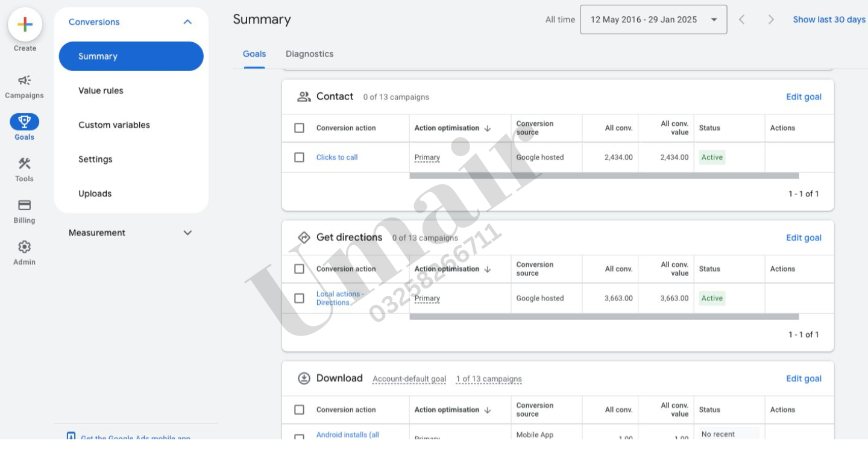The height and width of the screenshot is (450, 868).
Task: Tick the Clicks to call checkbox
Action: (x=299, y=157)
